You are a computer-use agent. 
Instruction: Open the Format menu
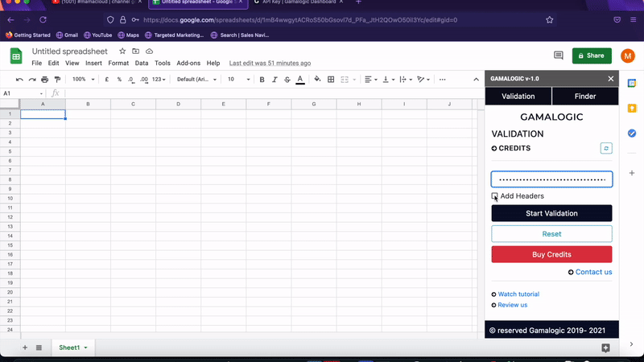118,64
